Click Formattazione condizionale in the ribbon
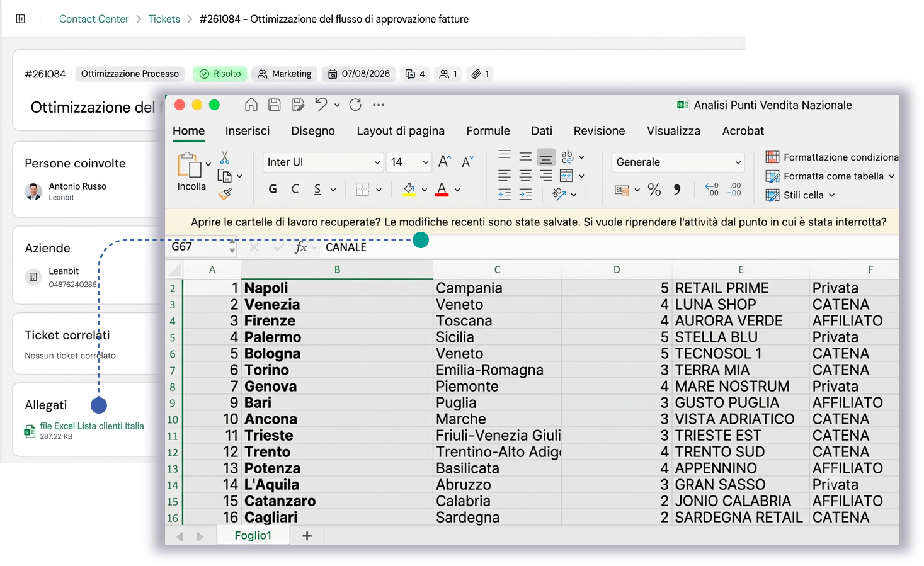The height and width of the screenshot is (566, 924). tap(831, 157)
